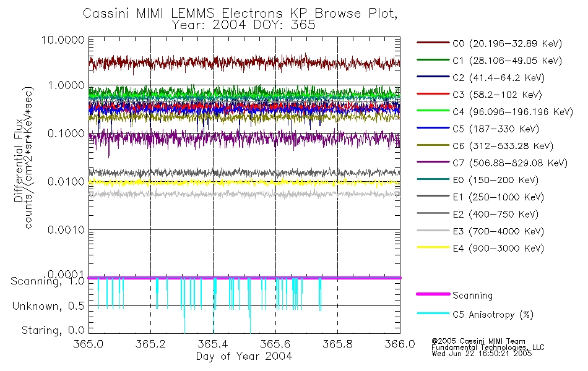Click y-axis tick label '0.1000'

[66, 134]
